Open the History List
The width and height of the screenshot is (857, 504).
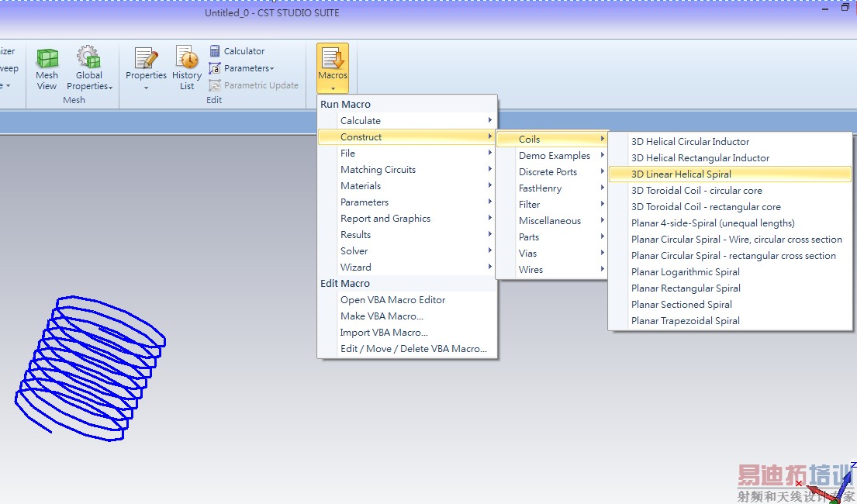(x=187, y=67)
